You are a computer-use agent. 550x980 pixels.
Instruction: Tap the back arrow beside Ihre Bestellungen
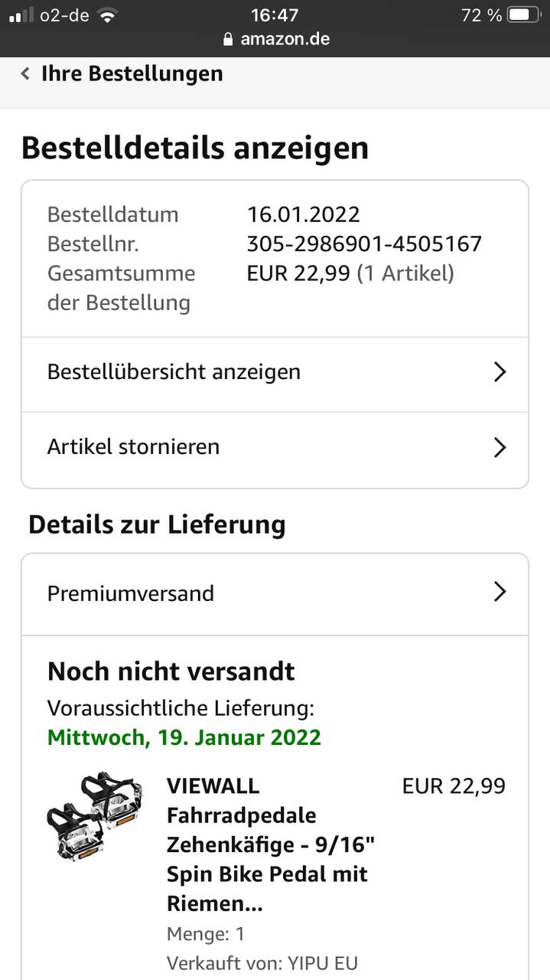(x=25, y=73)
